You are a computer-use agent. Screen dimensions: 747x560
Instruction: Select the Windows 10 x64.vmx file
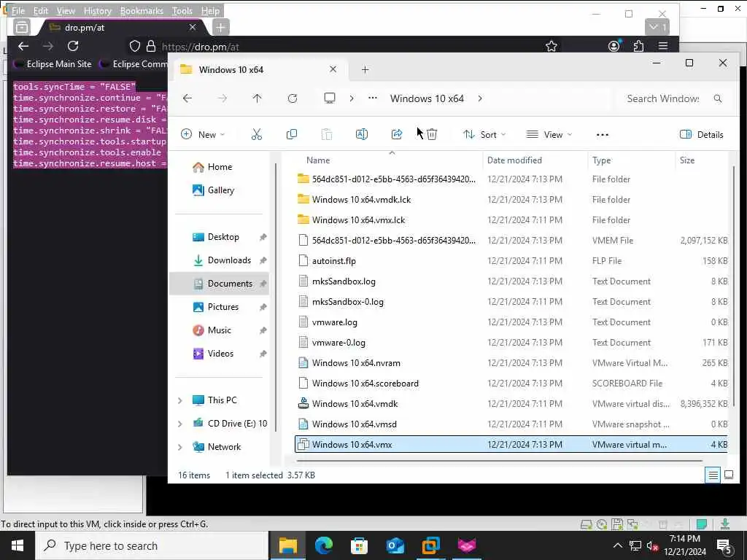[511, 445]
